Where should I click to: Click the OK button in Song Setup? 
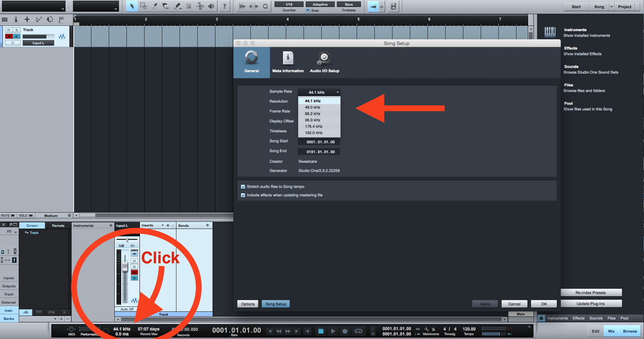point(544,304)
